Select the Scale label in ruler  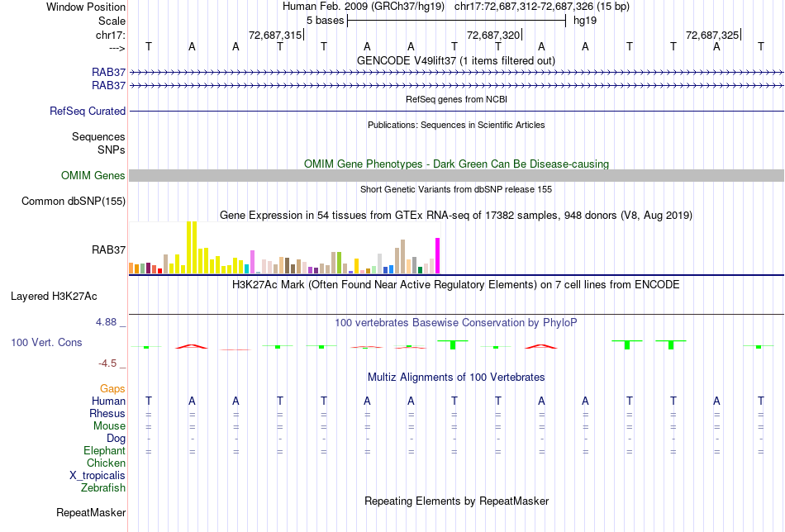(112, 21)
